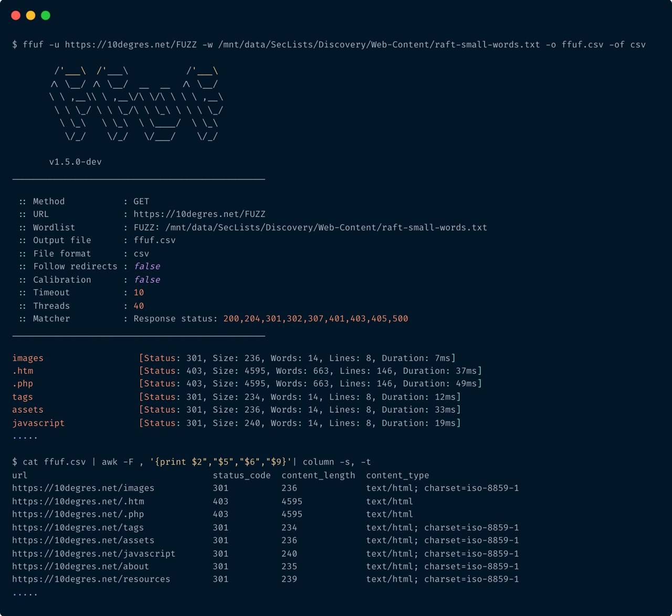Click the https://10degres.net/tags URL
The width and height of the screenshot is (672, 616).
[78, 527]
